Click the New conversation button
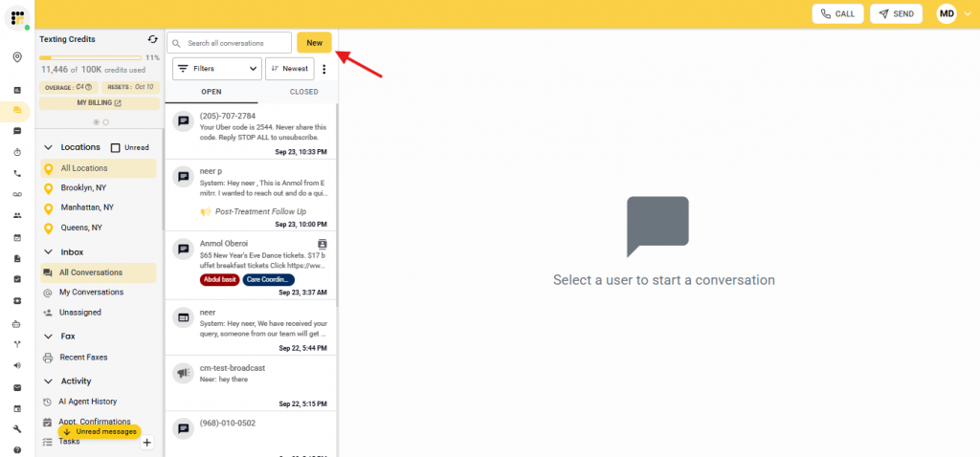 point(314,43)
